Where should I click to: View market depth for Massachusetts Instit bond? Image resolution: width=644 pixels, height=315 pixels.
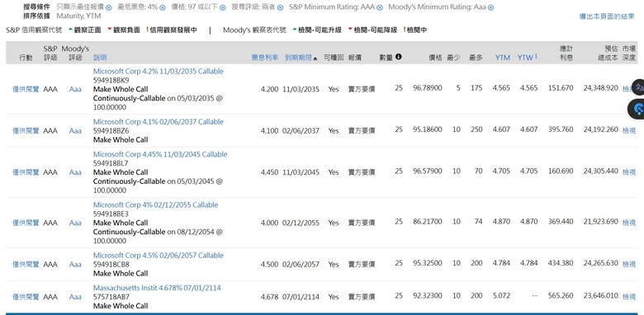tap(629, 297)
